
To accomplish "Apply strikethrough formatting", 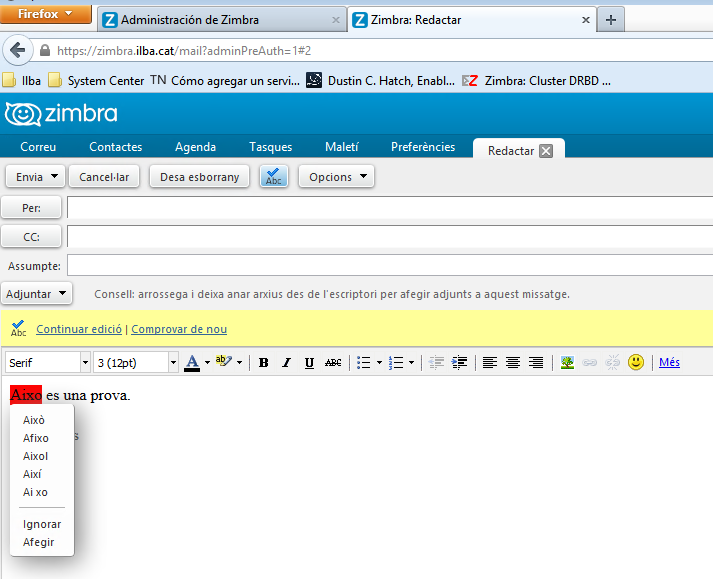I will coord(333,363).
